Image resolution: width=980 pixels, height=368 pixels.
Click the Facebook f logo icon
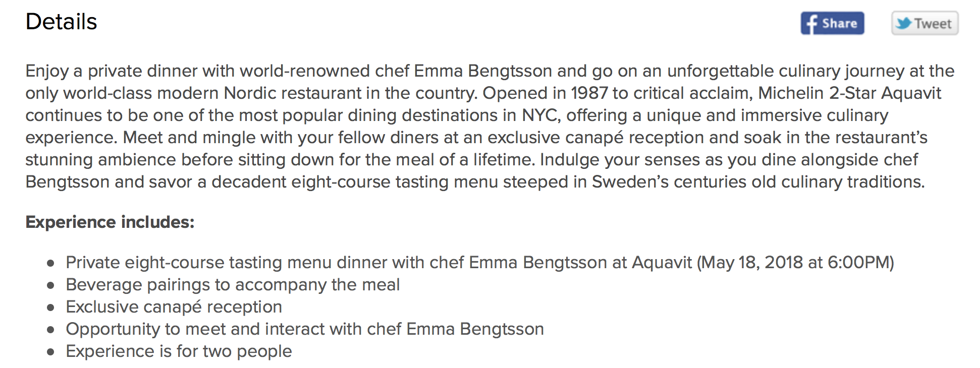(x=811, y=24)
